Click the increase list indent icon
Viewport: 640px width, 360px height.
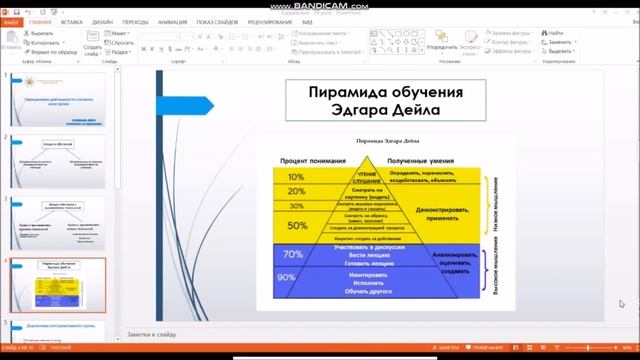270,37
